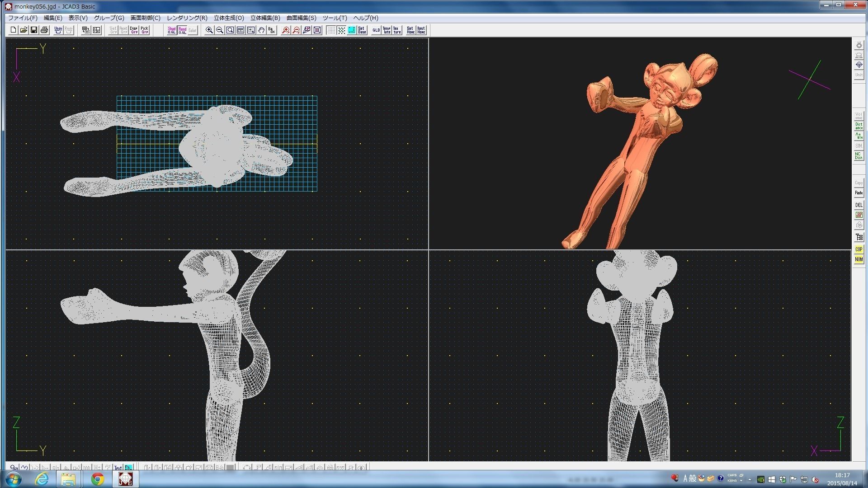This screenshot has height=488, width=868.
Task: Click the curve tool in bottom toolbar
Action: pos(24,468)
